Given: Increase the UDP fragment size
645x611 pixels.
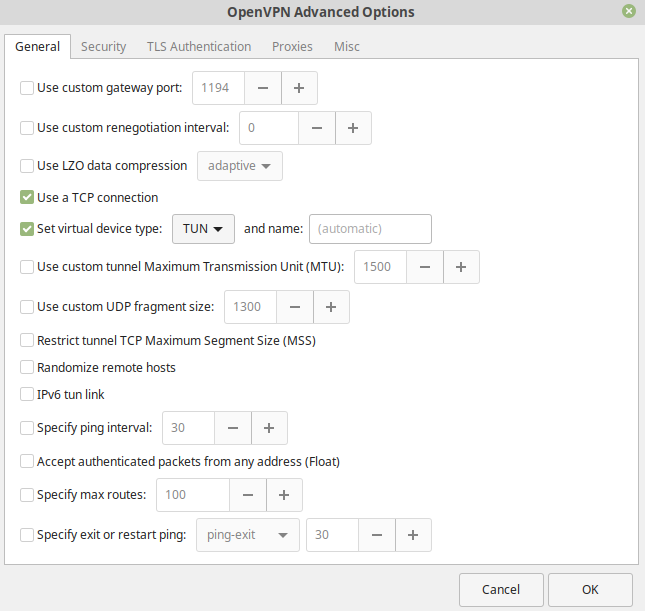Looking at the screenshot, I should 331,307.
